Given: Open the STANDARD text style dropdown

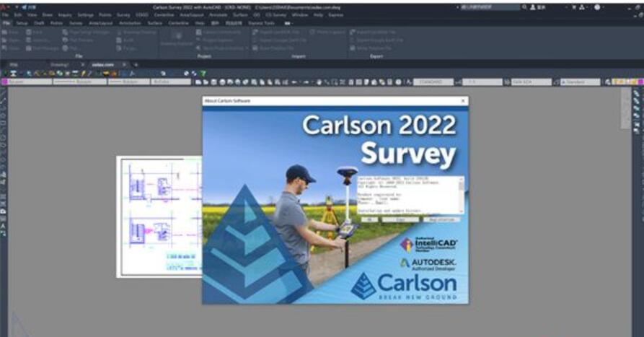Looking at the screenshot, I should click(433, 82).
